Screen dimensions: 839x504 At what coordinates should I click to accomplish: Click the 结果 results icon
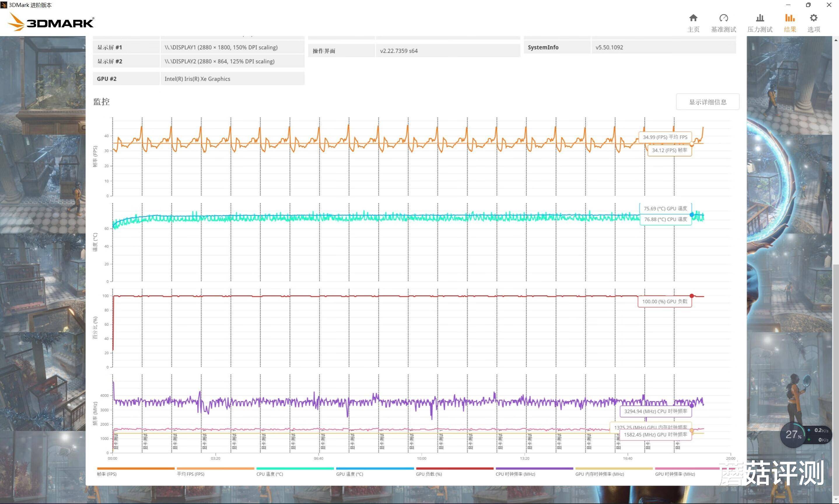pyautogui.click(x=789, y=23)
